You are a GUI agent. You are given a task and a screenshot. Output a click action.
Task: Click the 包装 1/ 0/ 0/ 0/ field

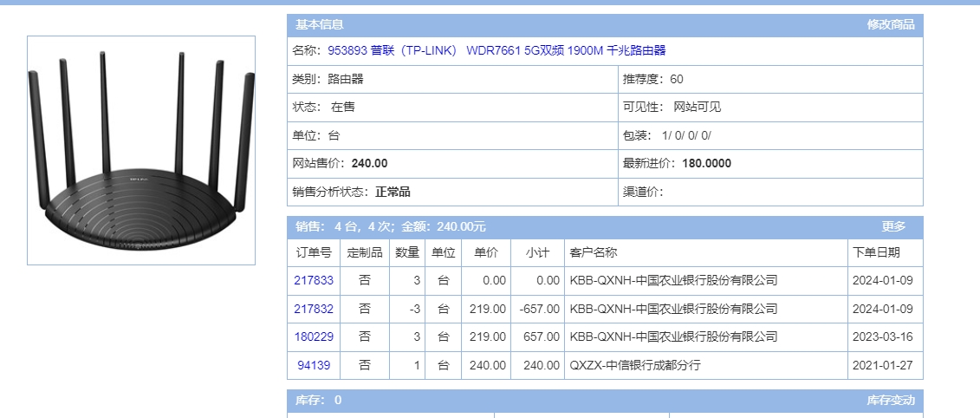pos(770,136)
